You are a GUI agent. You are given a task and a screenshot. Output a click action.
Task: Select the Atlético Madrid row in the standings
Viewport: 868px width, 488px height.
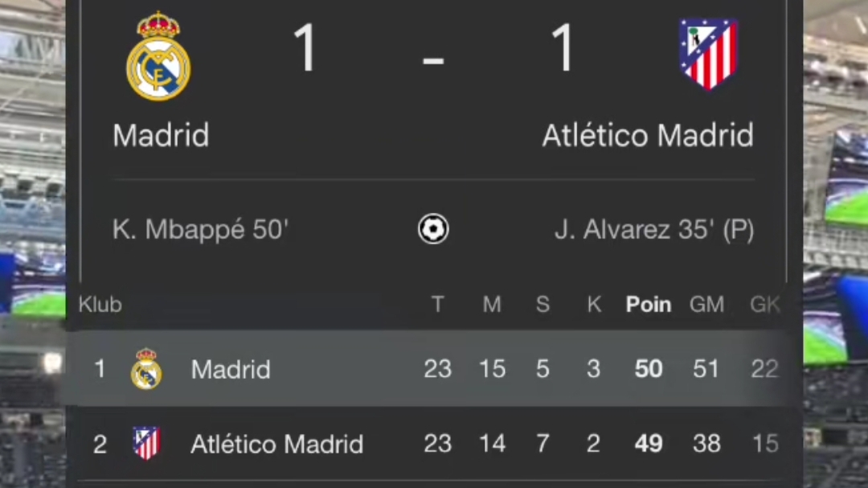pyautogui.click(x=426, y=443)
